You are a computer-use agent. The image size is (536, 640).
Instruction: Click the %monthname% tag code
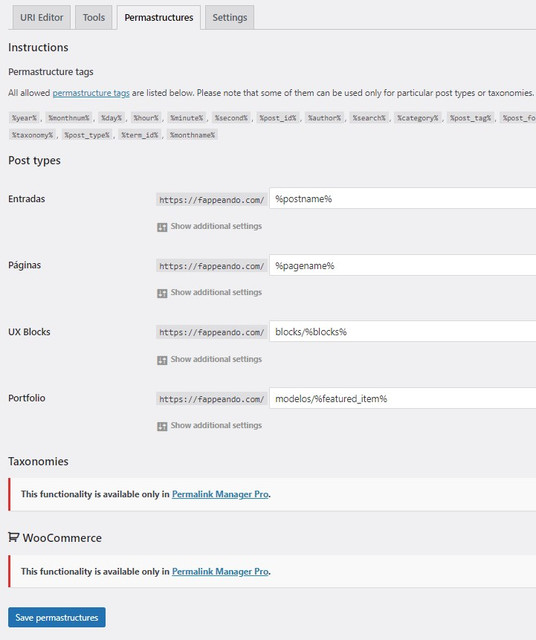coord(192,135)
